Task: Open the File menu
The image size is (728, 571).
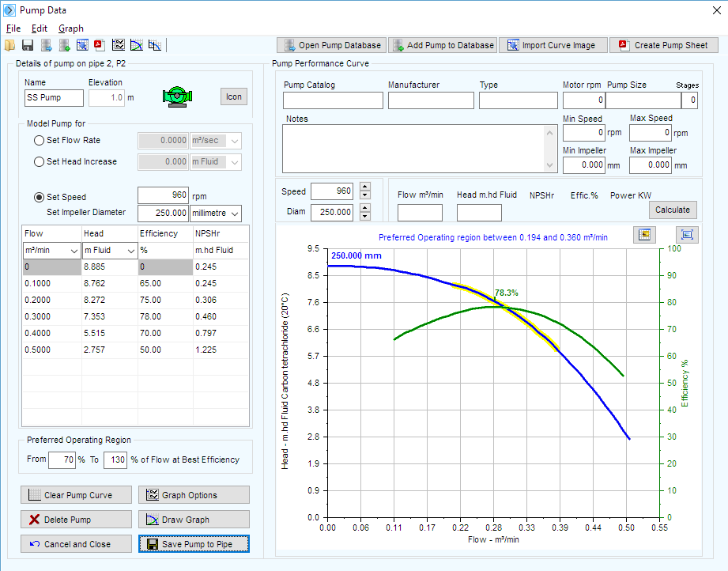Action: (x=13, y=28)
